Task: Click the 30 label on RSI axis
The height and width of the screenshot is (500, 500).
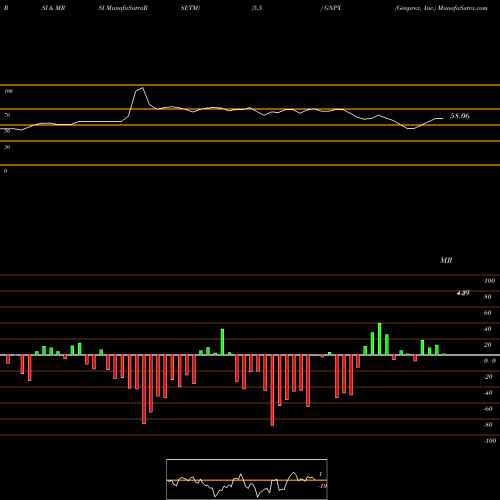Action: point(7,147)
